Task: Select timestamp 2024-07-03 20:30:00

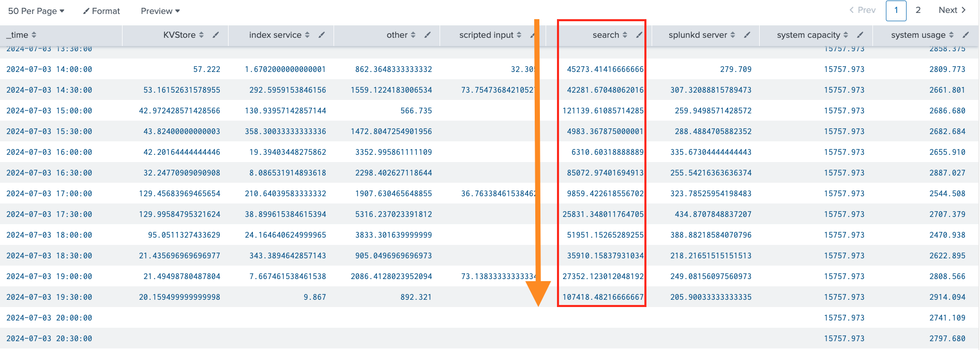Action: click(49, 339)
